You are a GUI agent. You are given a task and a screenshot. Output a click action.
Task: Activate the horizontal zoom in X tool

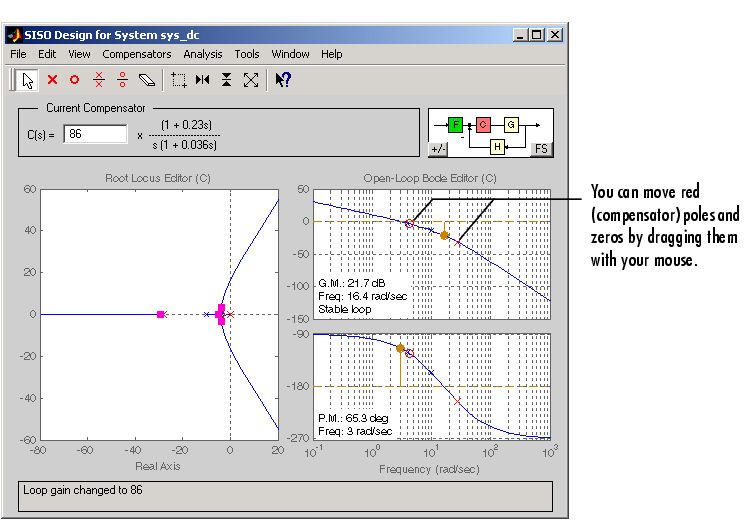click(x=203, y=79)
